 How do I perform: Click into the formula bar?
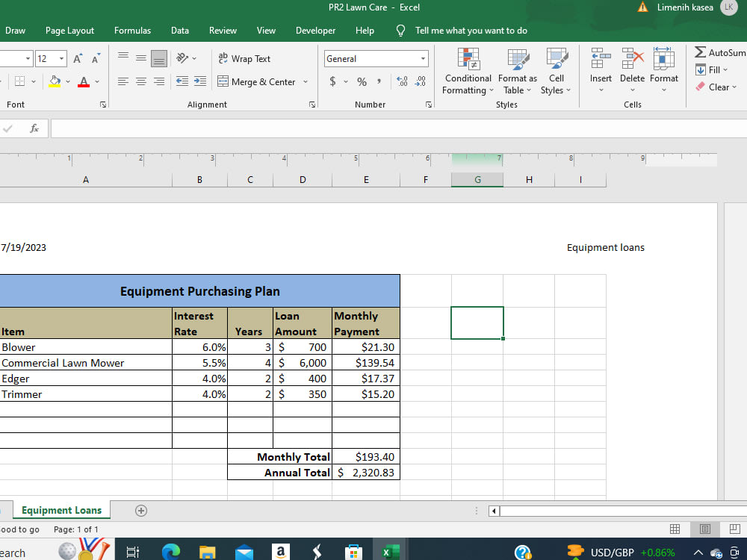pos(398,128)
